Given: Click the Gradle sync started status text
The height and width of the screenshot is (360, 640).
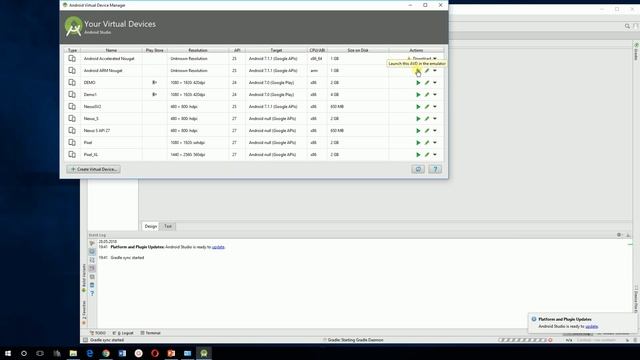Looking at the screenshot, I should 107,340.
